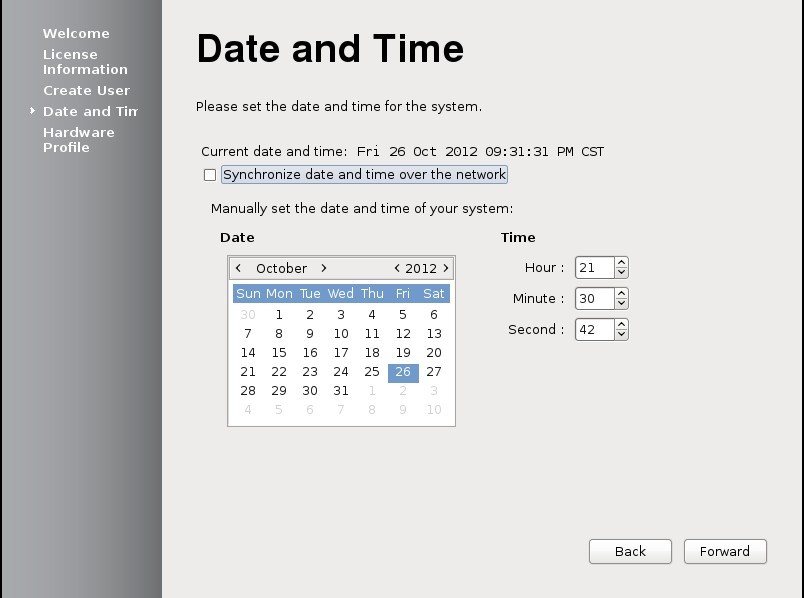804x598 pixels.
Task: Select October 3 in the calendar
Action: pyautogui.click(x=341, y=314)
